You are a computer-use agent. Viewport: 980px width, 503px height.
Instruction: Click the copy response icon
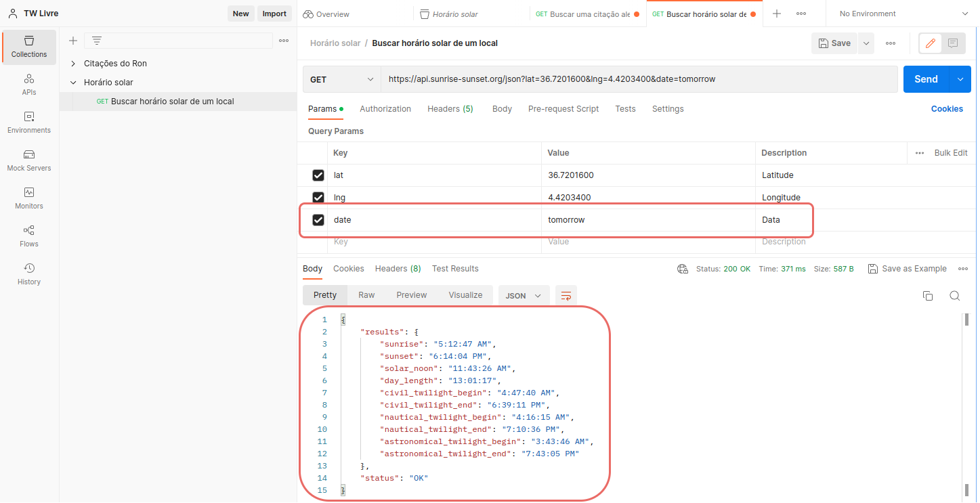928,296
